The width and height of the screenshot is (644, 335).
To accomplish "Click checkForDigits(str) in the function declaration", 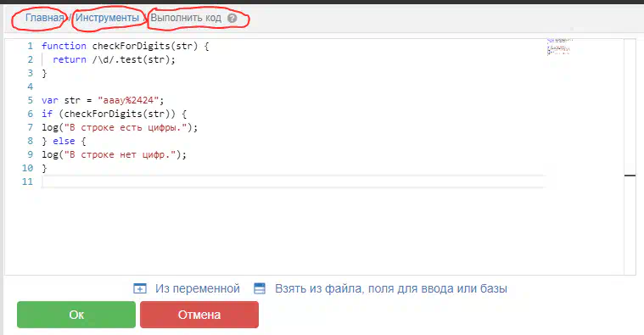I will 145,46.
